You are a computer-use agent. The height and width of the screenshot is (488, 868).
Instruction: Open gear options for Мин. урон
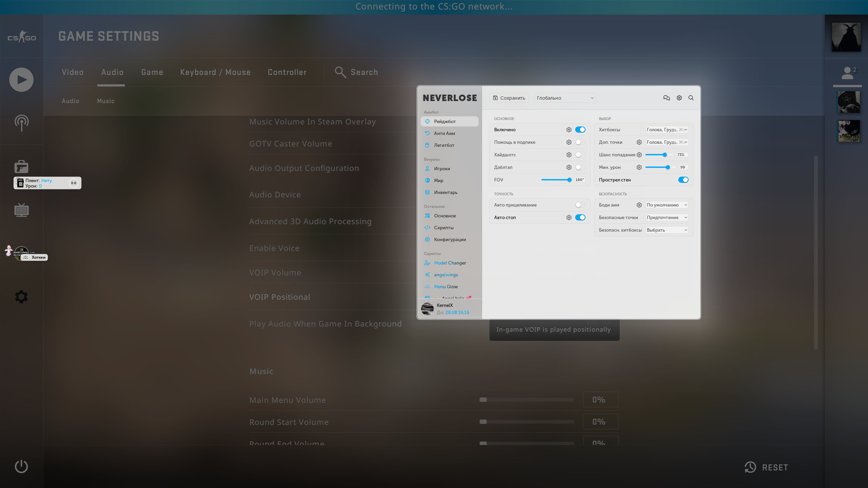pyautogui.click(x=639, y=167)
